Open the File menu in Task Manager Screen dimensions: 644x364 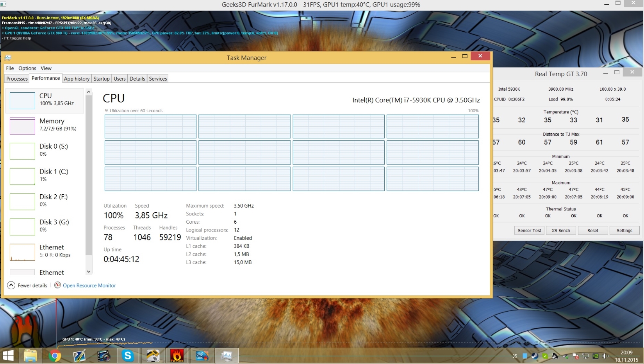tap(10, 68)
